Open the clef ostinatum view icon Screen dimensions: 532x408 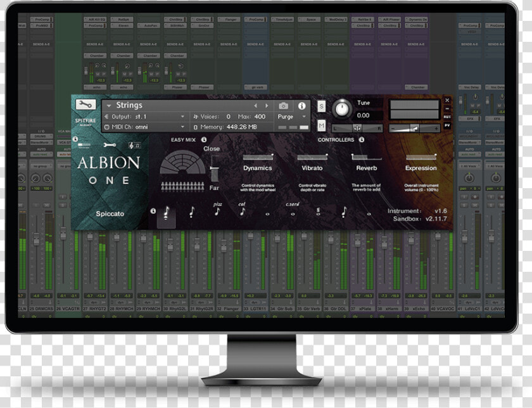(x=135, y=145)
